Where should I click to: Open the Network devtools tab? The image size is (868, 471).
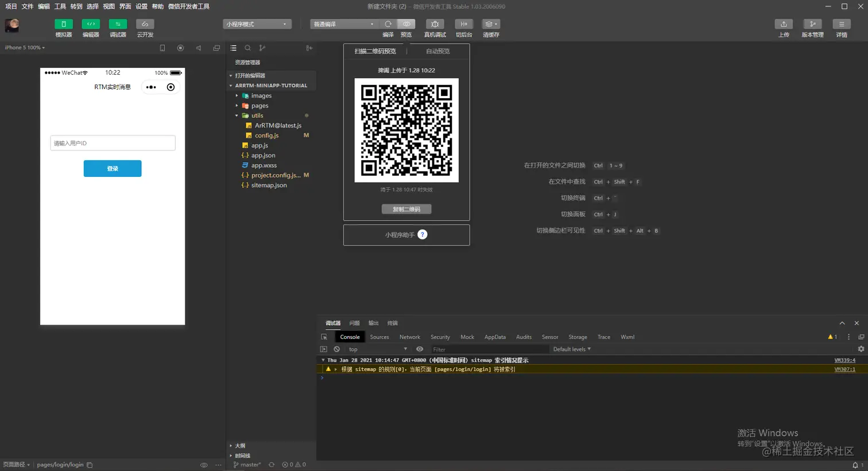410,337
